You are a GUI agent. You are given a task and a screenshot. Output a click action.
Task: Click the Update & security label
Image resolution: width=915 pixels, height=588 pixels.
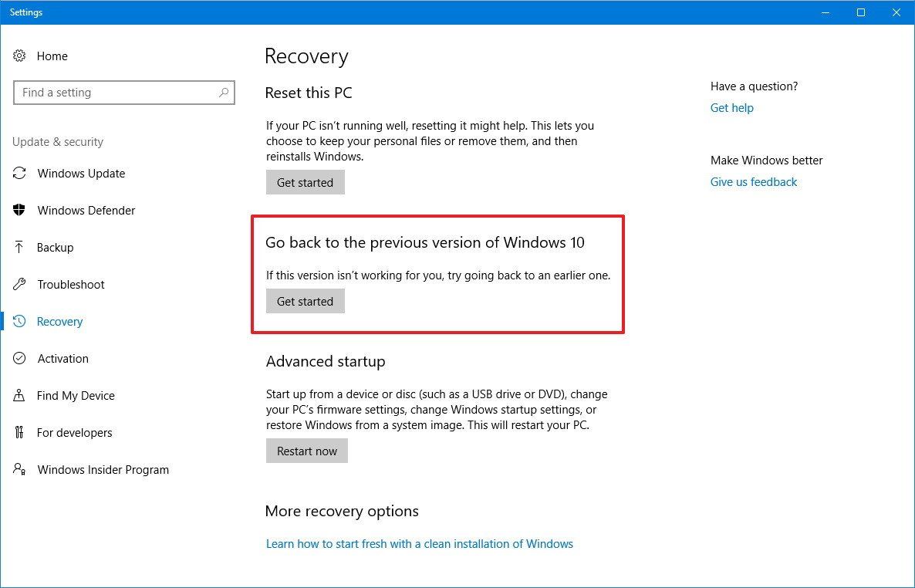click(58, 142)
